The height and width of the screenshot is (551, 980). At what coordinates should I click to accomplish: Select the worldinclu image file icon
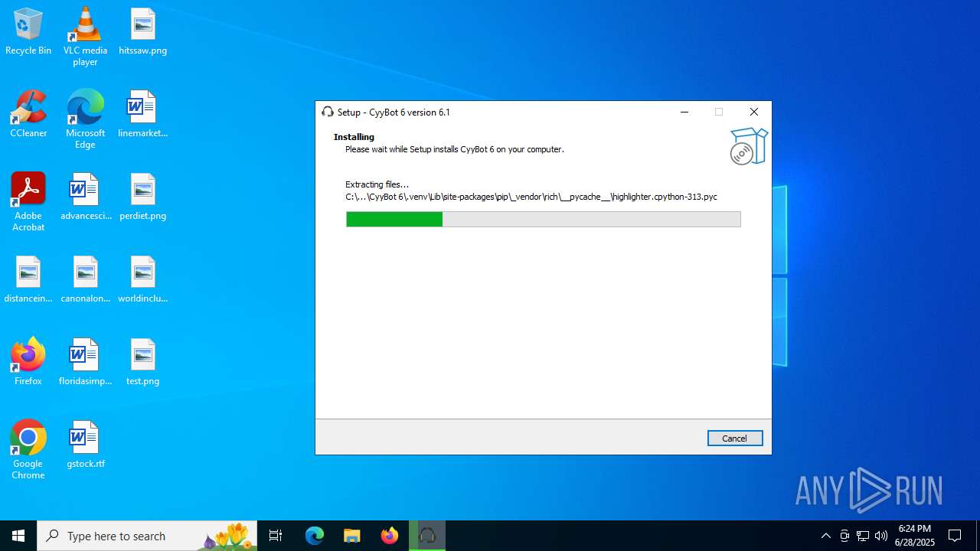pos(142,280)
